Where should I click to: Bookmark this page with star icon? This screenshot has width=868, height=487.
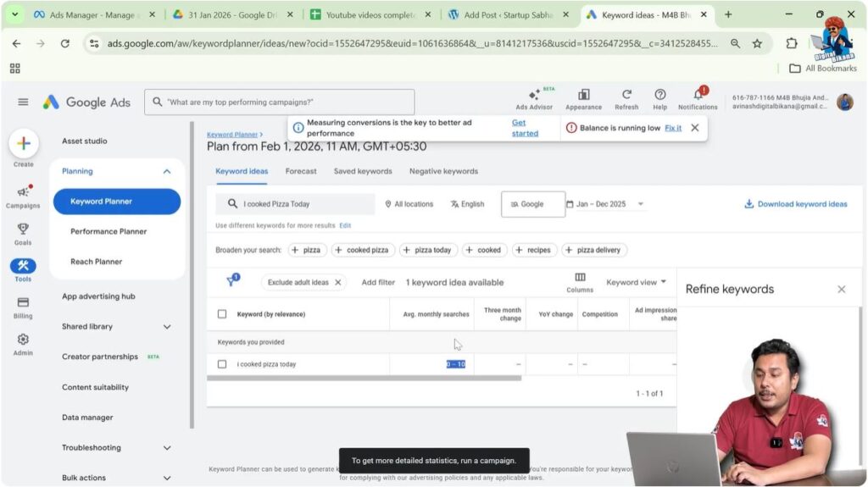click(757, 43)
